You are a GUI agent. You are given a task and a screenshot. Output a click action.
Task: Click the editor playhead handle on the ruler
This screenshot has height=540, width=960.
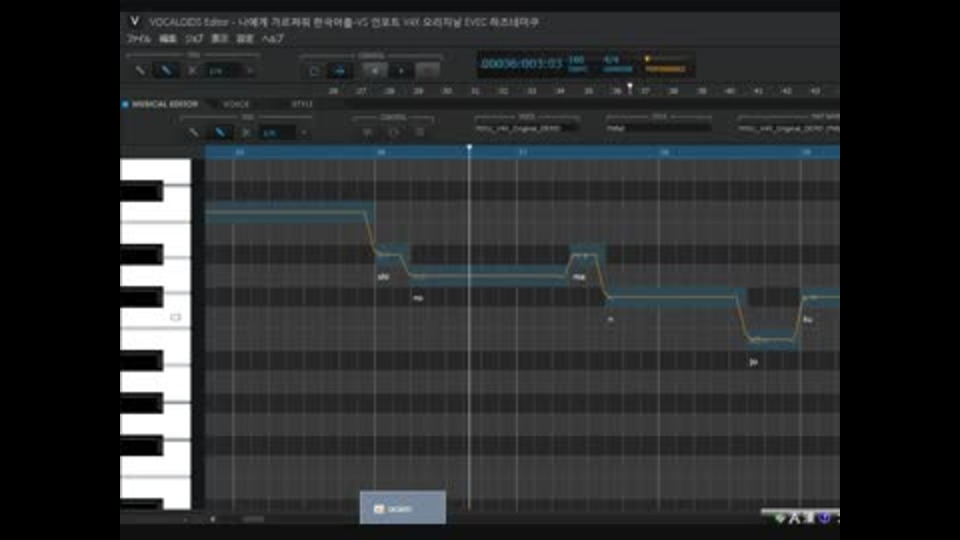pos(470,148)
